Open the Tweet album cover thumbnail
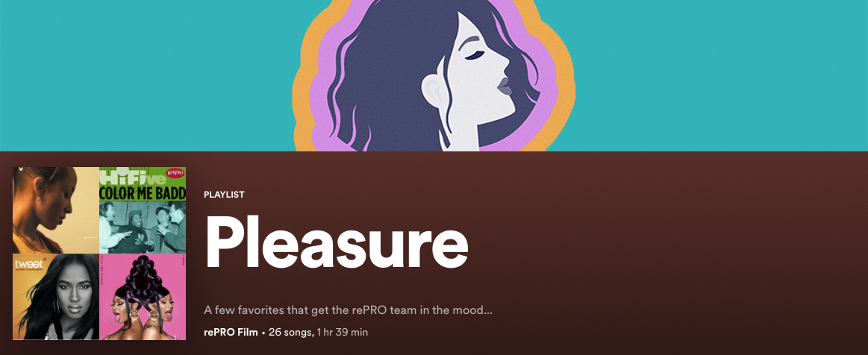Image resolution: width=868 pixels, height=355 pixels. point(56,296)
